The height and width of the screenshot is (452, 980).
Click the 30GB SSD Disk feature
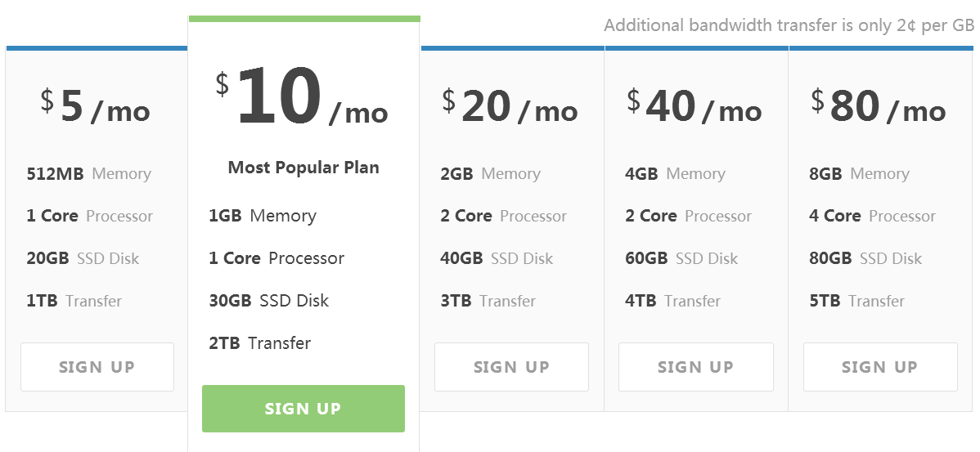click(x=269, y=300)
